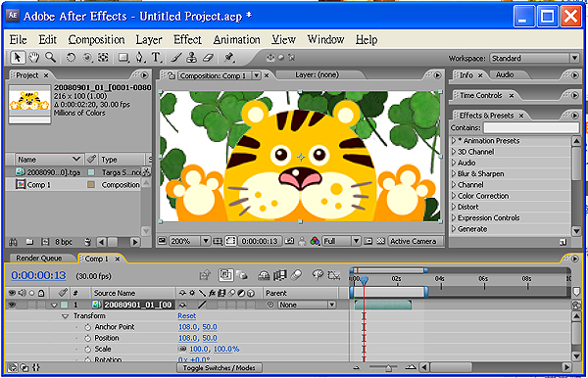Toggle Scale constrain proportions link
This screenshot has width=588, height=378.
182,349
